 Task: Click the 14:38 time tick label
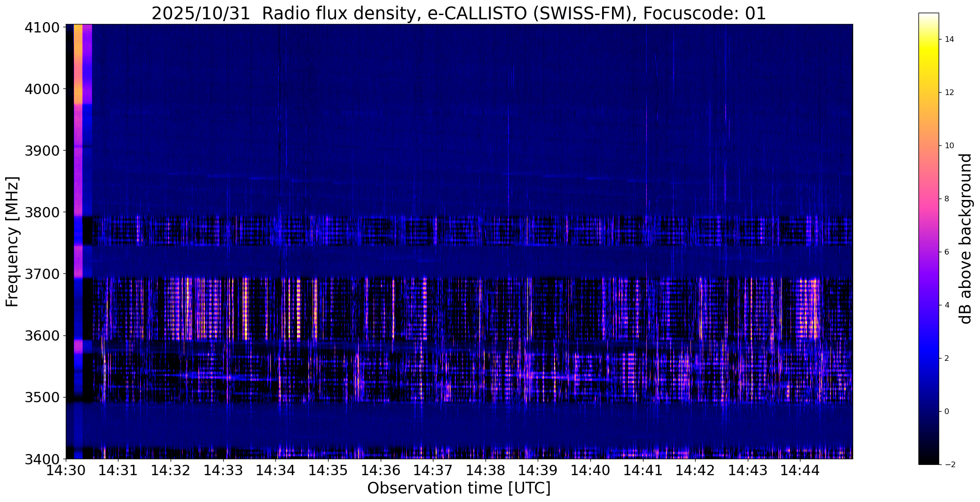point(486,470)
